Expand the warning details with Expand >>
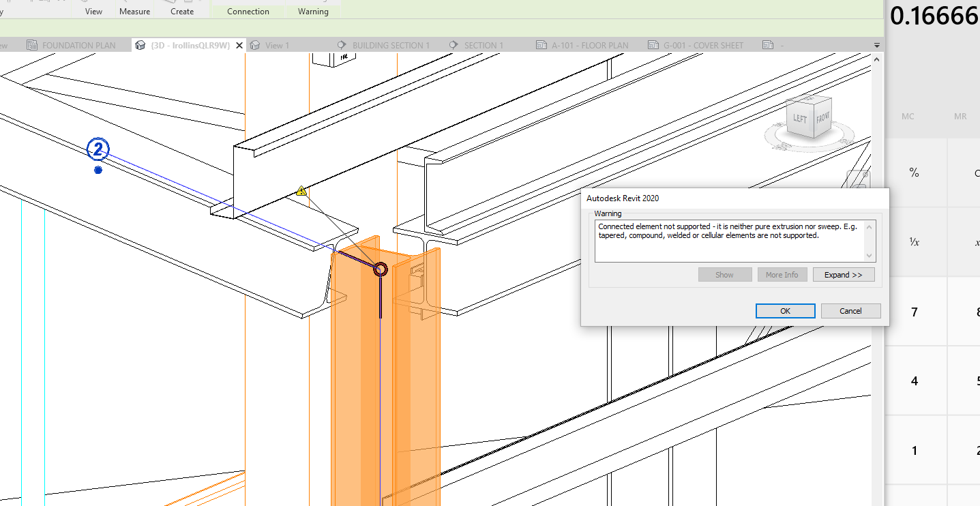Viewport: 980px width, 506px height. pyautogui.click(x=844, y=274)
